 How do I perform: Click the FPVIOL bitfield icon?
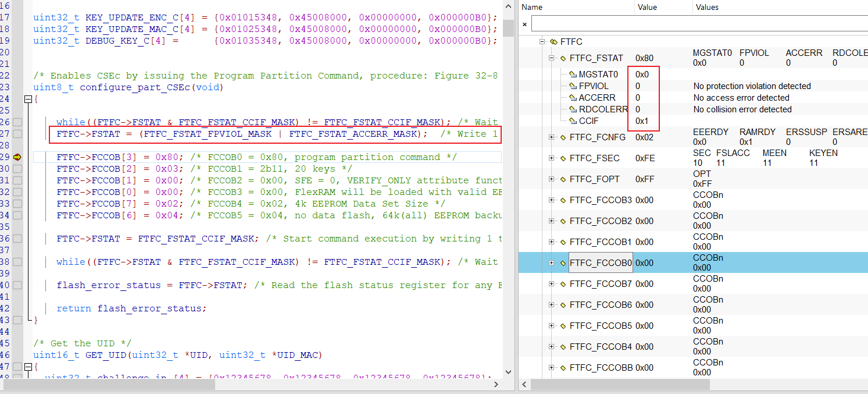pos(573,86)
